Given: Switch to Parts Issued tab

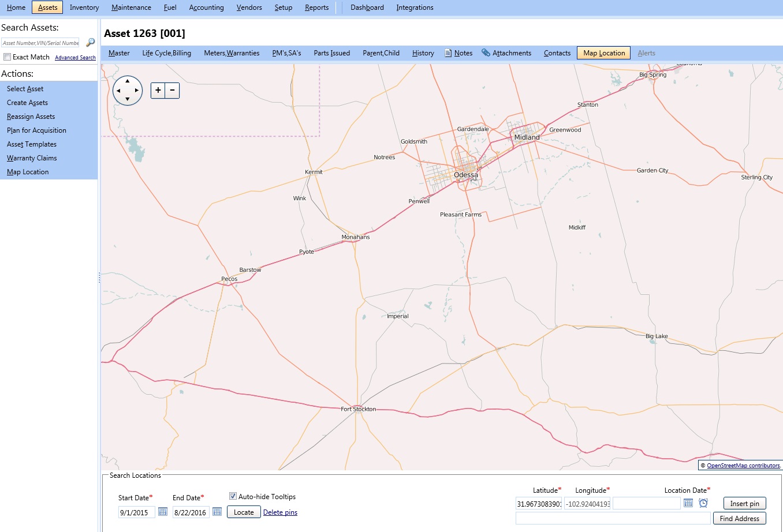Looking at the screenshot, I should (331, 53).
